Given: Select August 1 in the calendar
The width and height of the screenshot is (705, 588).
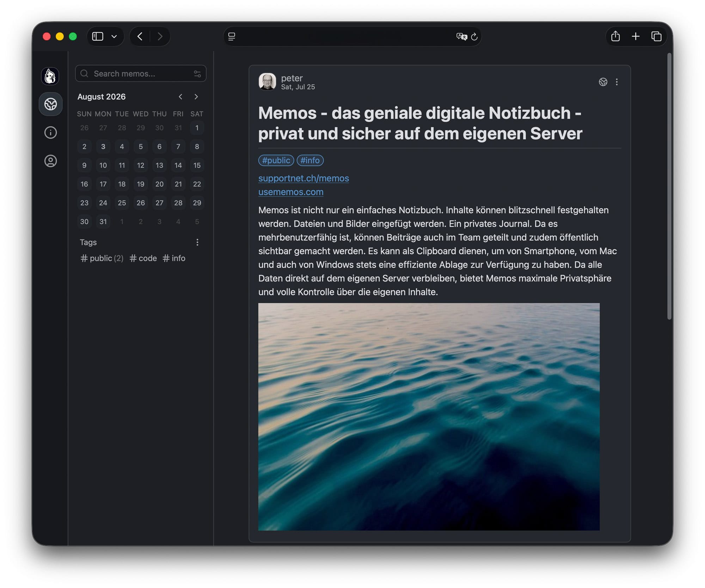Looking at the screenshot, I should (197, 128).
